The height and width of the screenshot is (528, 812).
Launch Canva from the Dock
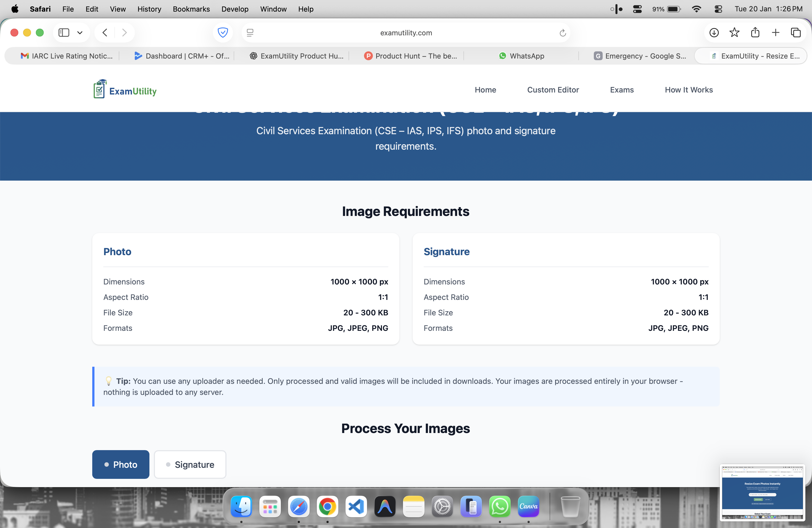(x=528, y=507)
